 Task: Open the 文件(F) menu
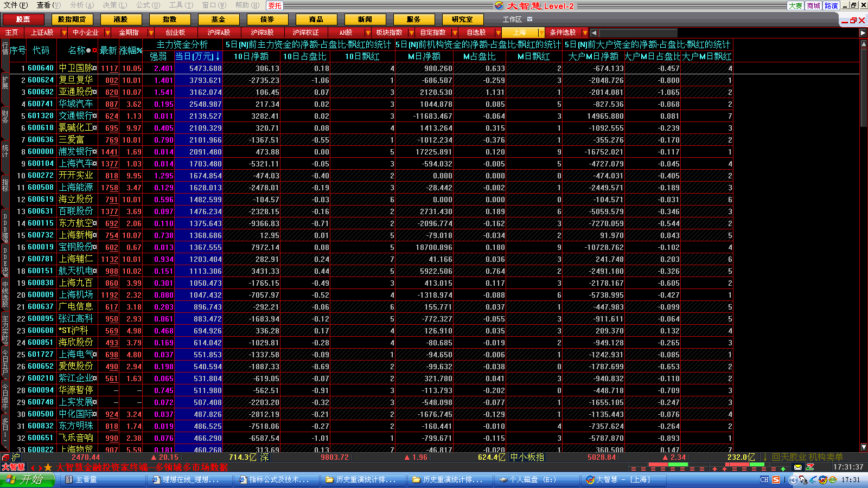pyautogui.click(x=16, y=5)
